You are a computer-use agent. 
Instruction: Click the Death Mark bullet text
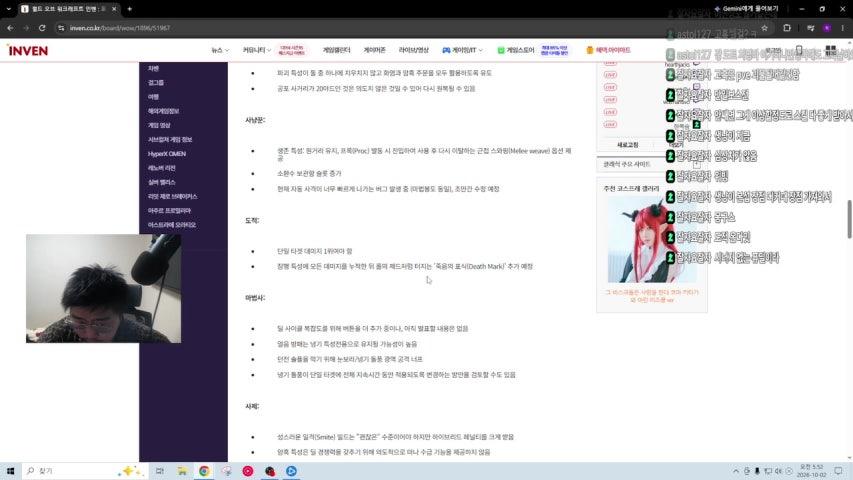pos(405,266)
